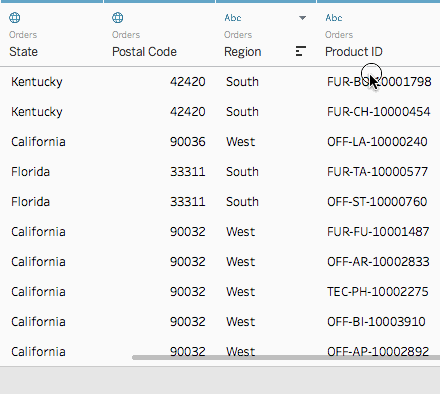This screenshot has height=394, width=440.
Task: Click the Orders label above Product ID
Action: coord(339,35)
